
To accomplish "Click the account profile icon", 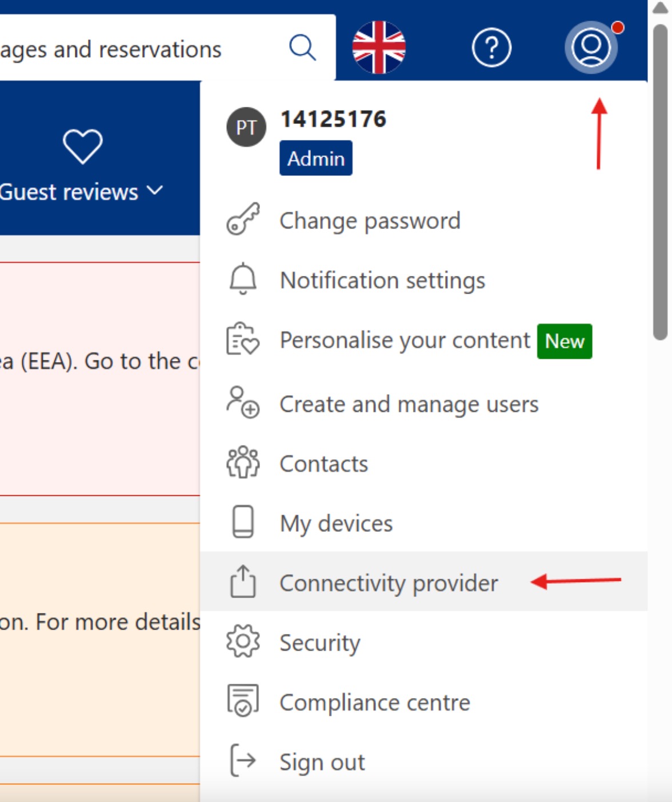I will (591, 47).
